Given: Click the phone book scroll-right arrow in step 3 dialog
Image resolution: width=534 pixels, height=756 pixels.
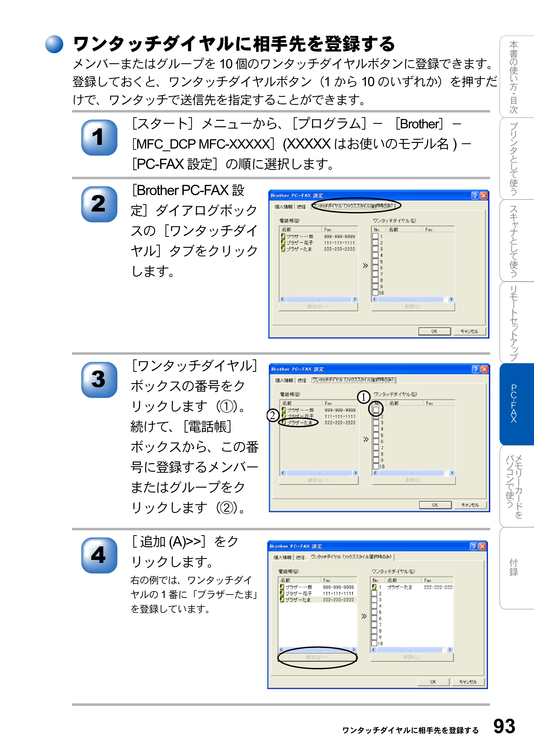Looking at the screenshot, I should coord(355,473).
